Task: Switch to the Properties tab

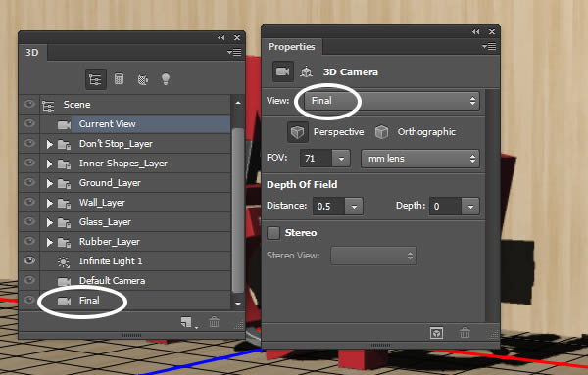Action: tap(292, 47)
